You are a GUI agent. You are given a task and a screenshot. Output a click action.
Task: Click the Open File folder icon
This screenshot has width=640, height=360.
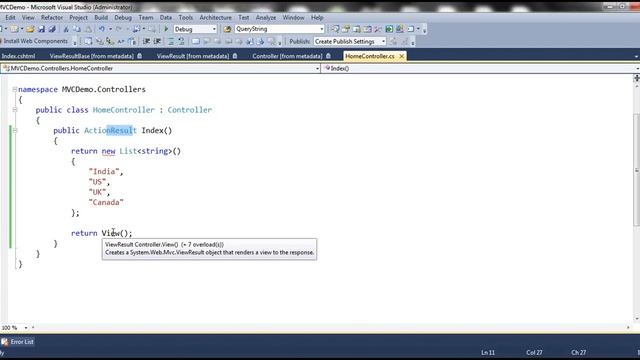(x=30, y=29)
